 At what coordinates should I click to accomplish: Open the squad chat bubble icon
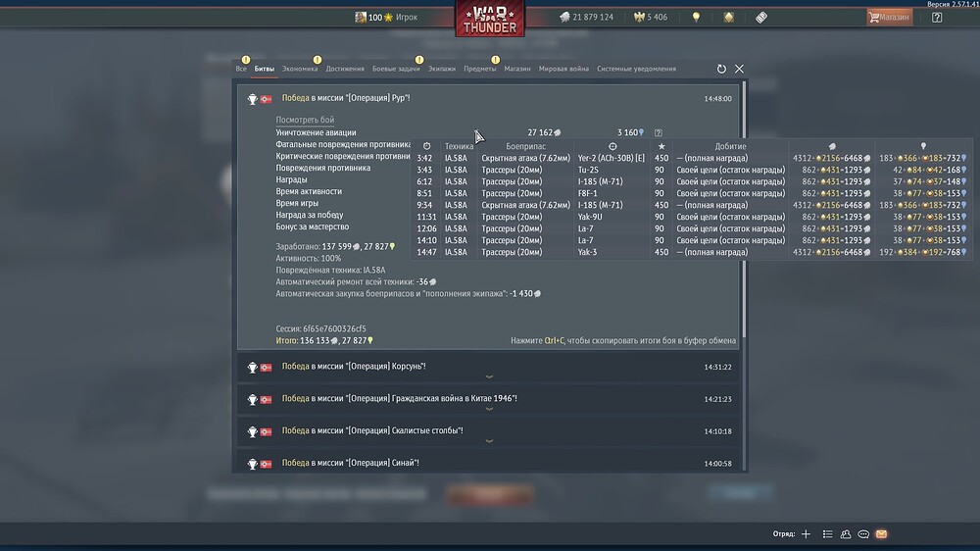[863, 534]
